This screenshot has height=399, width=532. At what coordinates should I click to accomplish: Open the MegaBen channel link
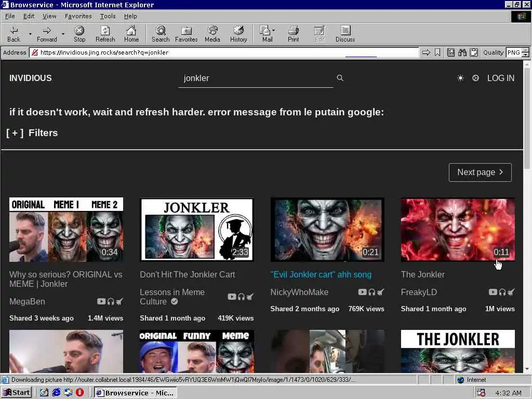click(27, 301)
